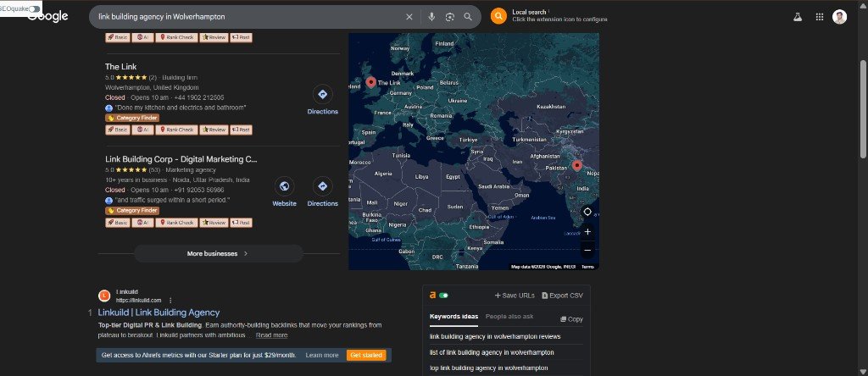Toggle the SEOquake switch
The width and height of the screenshot is (868, 376).
click(x=34, y=8)
